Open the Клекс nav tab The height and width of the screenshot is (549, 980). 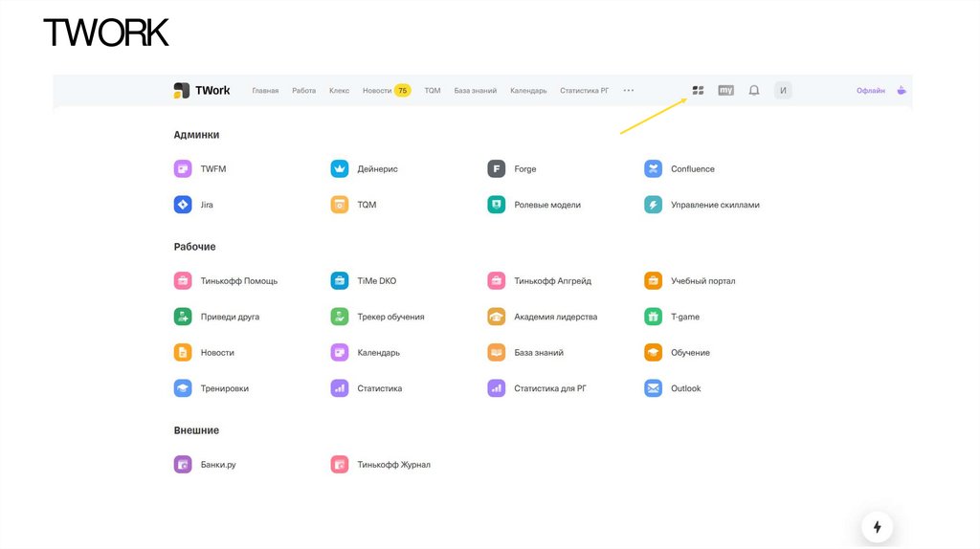pos(340,91)
